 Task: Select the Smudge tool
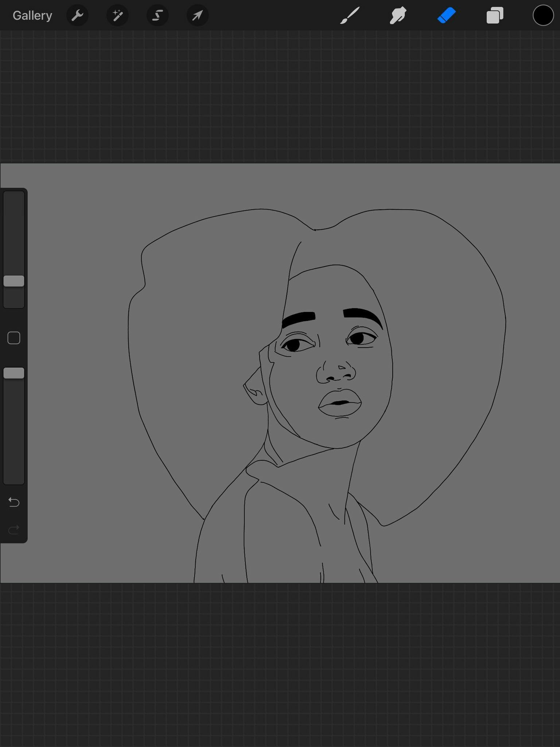(x=398, y=16)
